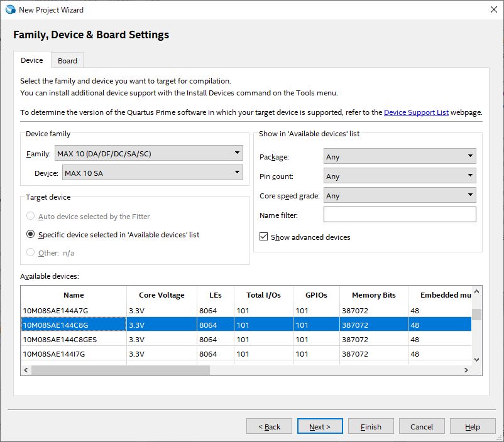Click the Quartus icon in title bar
This screenshot has height=442, width=504.
(x=10, y=9)
